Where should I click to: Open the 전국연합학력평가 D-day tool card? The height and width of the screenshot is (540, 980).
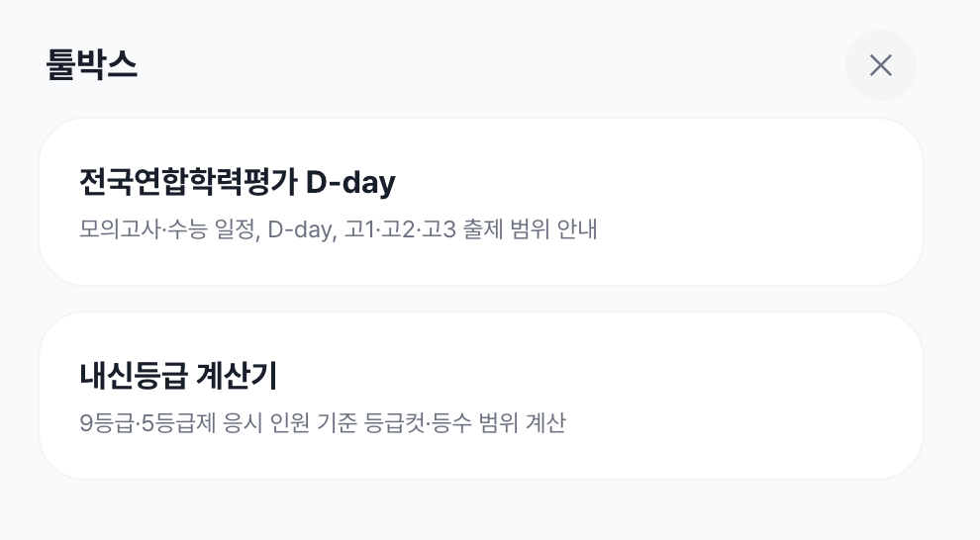click(481, 202)
